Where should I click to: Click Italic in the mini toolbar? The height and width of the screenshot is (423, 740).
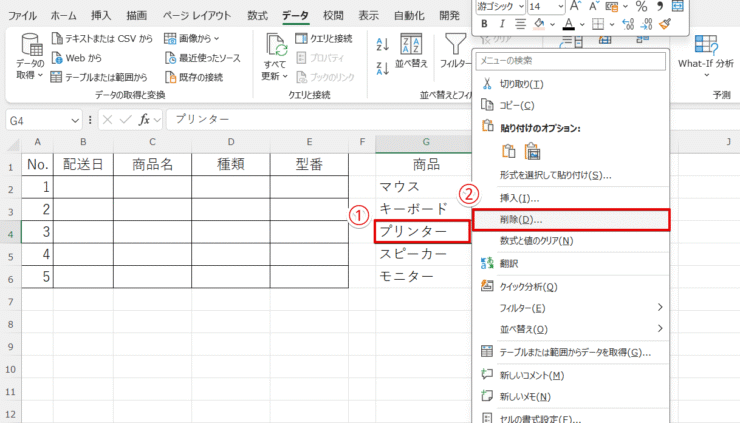point(502,24)
